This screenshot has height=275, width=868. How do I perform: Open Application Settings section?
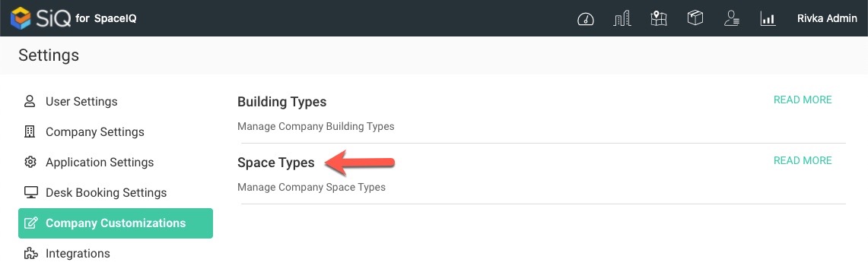point(100,163)
